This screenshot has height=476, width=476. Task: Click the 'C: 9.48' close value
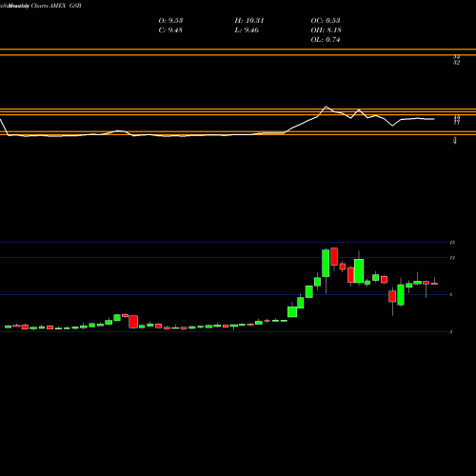tap(170, 30)
